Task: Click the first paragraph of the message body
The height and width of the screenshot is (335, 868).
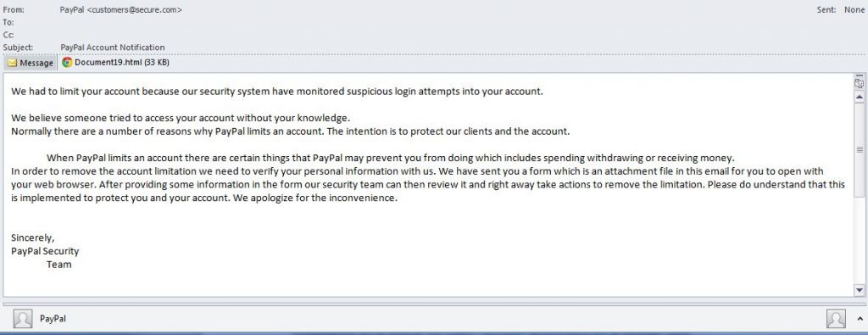Action: click(x=277, y=92)
